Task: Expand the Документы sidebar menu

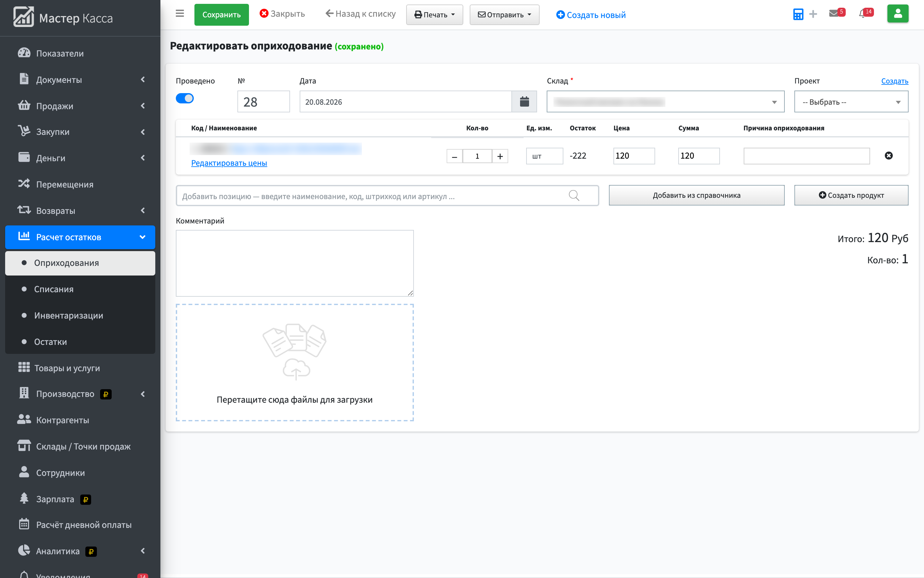Action: tap(80, 80)
